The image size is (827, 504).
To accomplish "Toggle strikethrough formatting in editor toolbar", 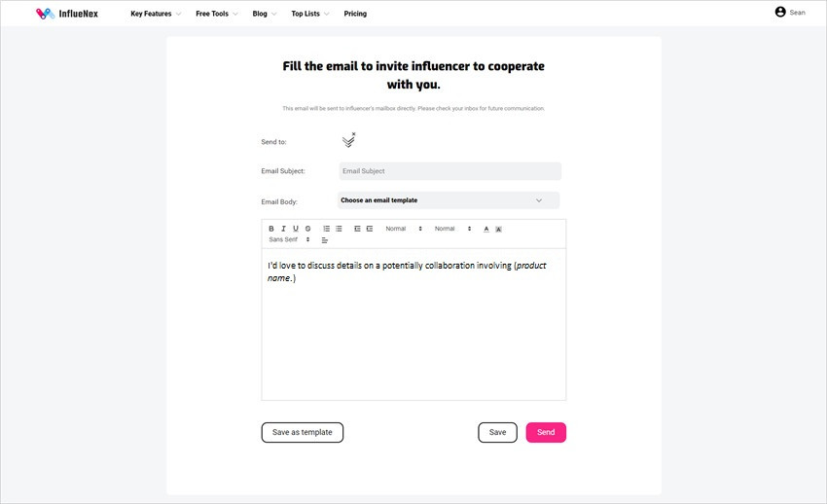I will coord(308,229).
